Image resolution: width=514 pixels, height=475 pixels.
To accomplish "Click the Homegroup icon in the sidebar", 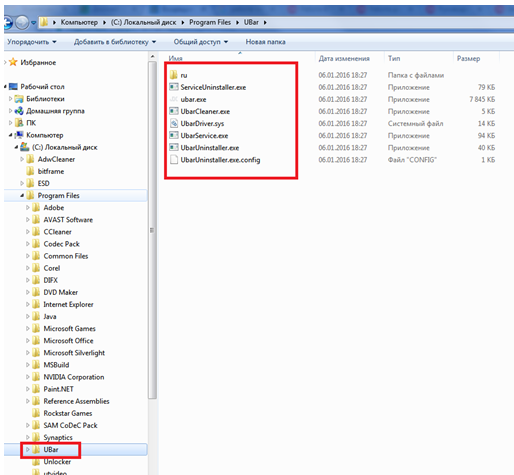I will 19,111.
